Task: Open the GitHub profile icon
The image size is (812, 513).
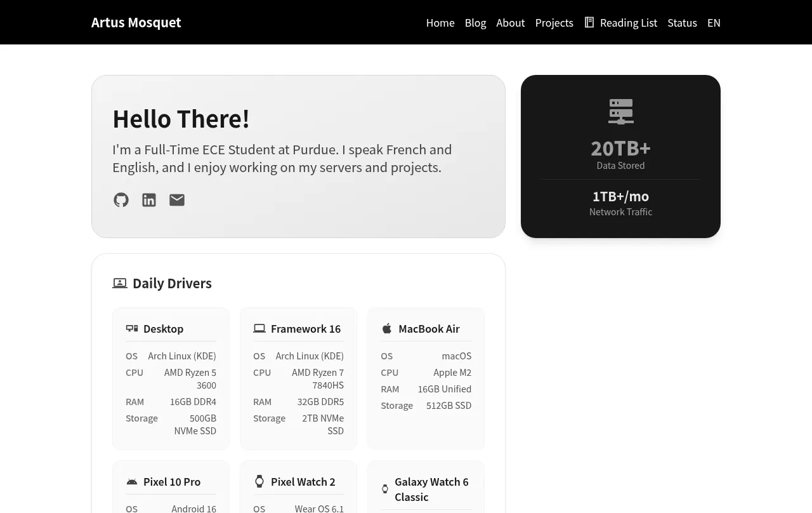Action: (121, 200)
